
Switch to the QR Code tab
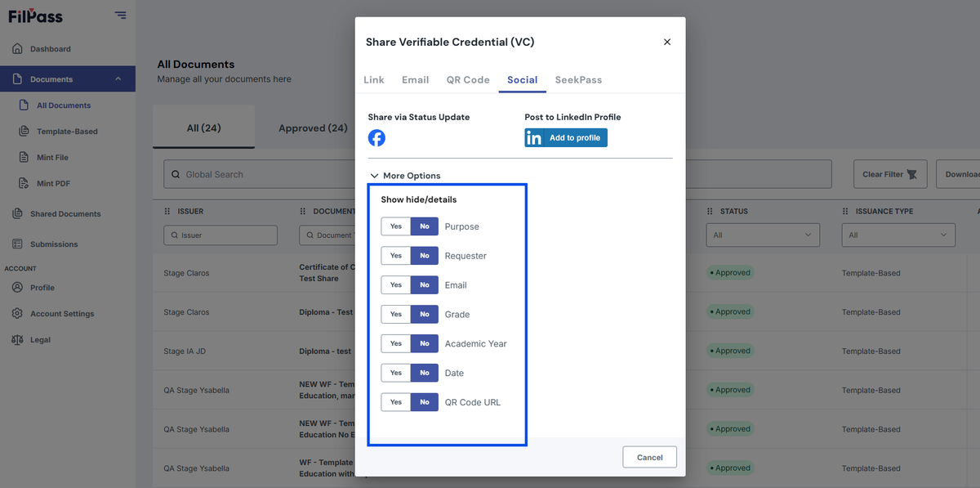[x=468, y=80]
